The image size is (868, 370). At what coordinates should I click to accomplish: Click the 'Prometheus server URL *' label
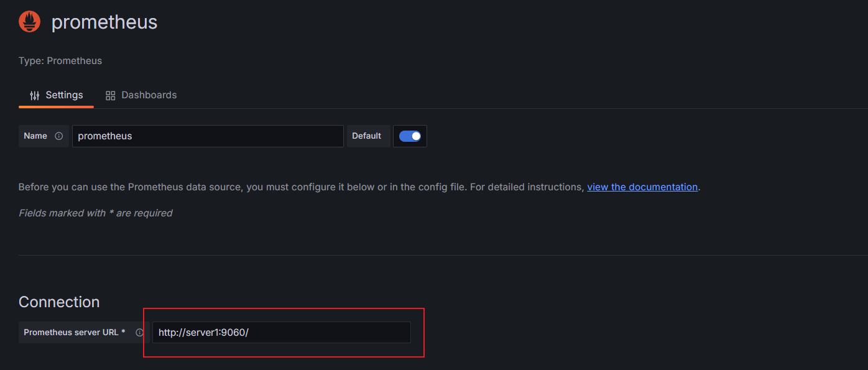pyautogui.click(x=75, y=333)
